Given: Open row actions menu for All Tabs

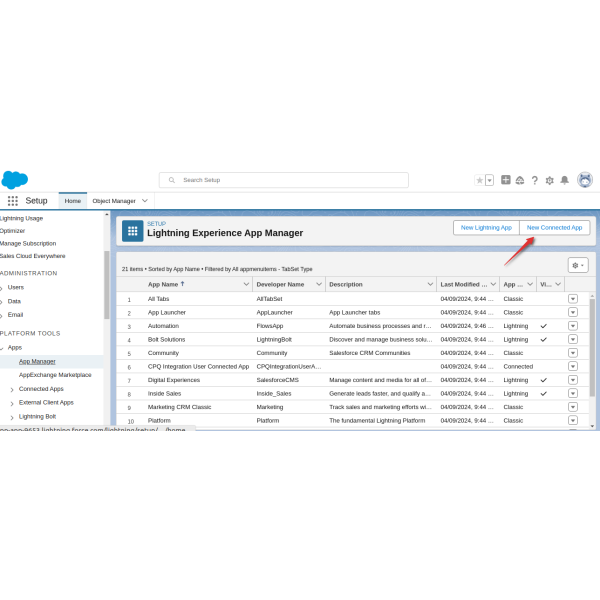Looking at the screenshot, I should 573,299.
